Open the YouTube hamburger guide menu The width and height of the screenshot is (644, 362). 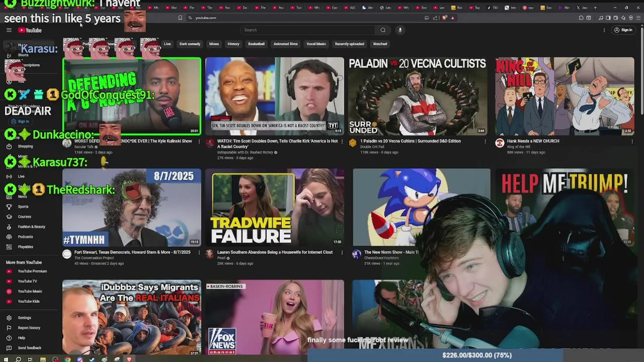coord(9,30)
